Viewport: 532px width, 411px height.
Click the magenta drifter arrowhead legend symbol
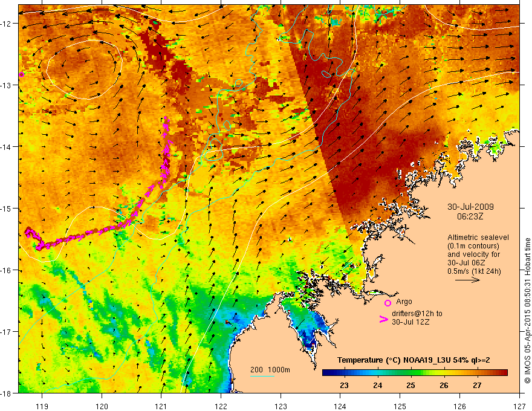point(383,319)
